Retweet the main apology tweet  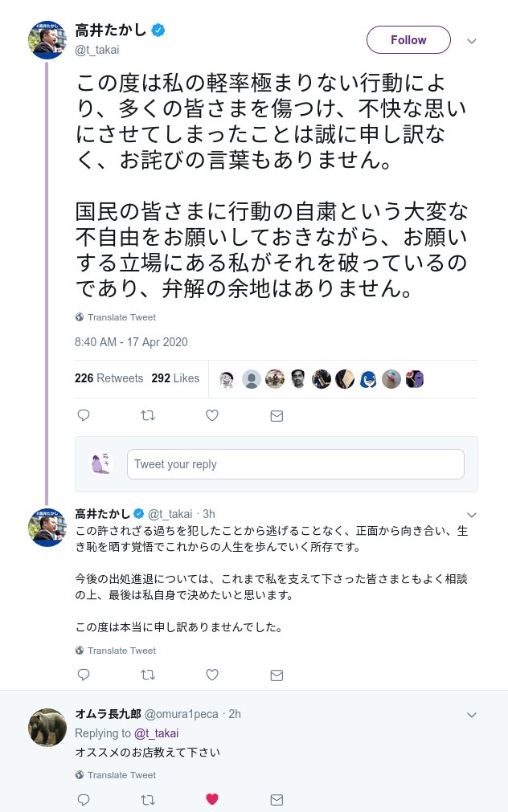(148, 415)
